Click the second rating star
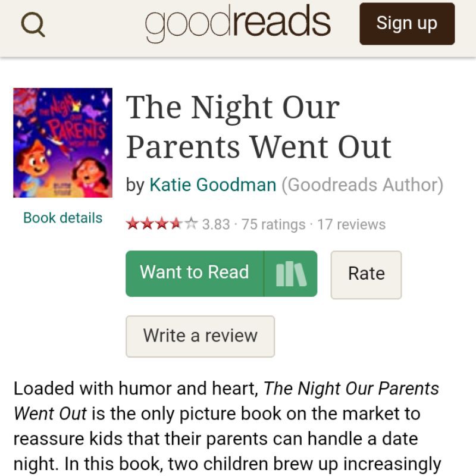The width and height of the screenshot is (476, 476). click(146, 224)
